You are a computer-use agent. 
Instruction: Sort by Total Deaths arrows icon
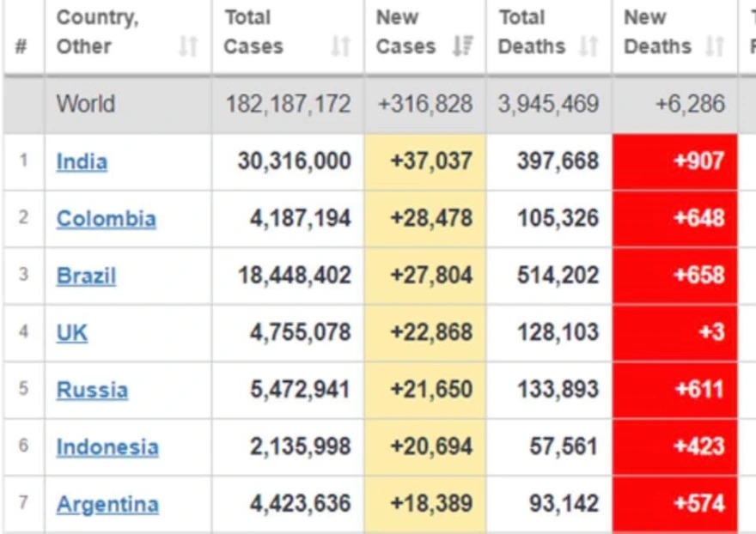[x=588, y=46]
